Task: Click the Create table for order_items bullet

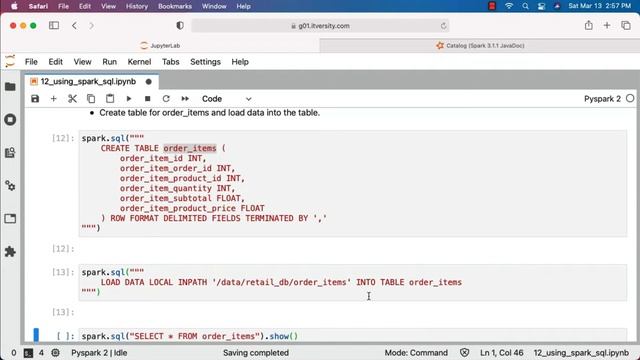Action: pos(209,113)
